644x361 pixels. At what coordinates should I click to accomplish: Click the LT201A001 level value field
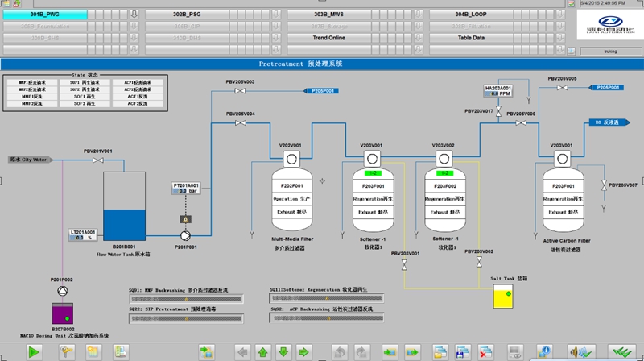click(x=80, y=238)
